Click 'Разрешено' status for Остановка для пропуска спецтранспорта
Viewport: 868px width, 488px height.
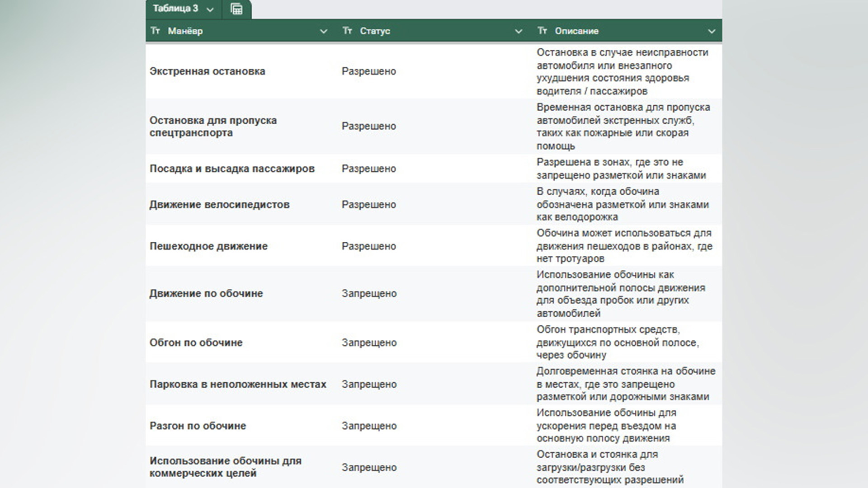pyautogui.click(x=369, y=126)
